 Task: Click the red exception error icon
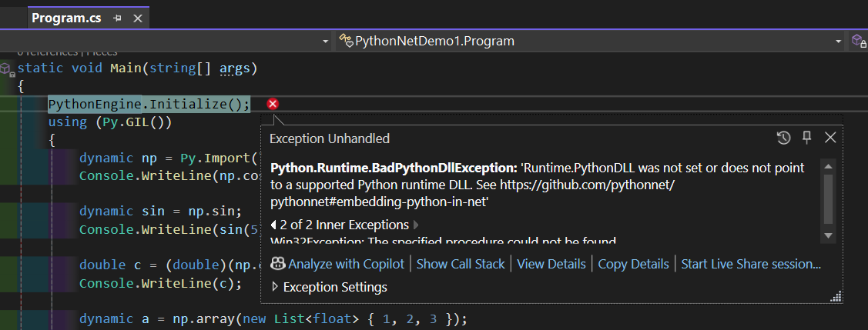273,104
